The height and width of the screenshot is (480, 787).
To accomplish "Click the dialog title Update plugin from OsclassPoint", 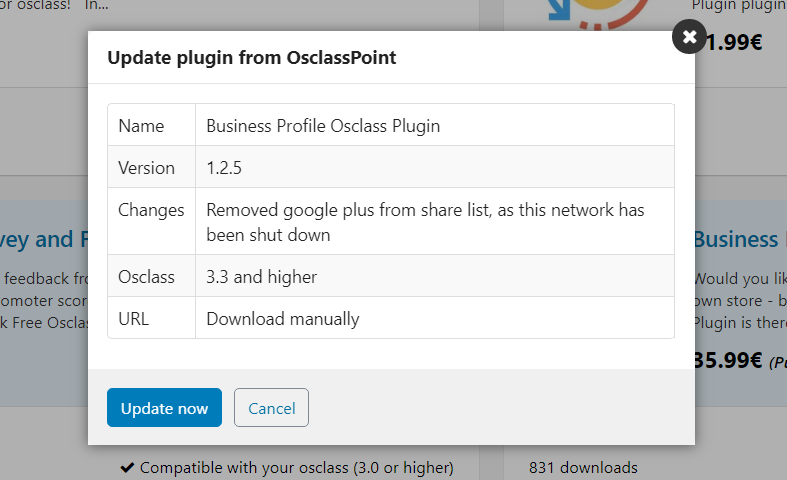I will pos(251,58).
